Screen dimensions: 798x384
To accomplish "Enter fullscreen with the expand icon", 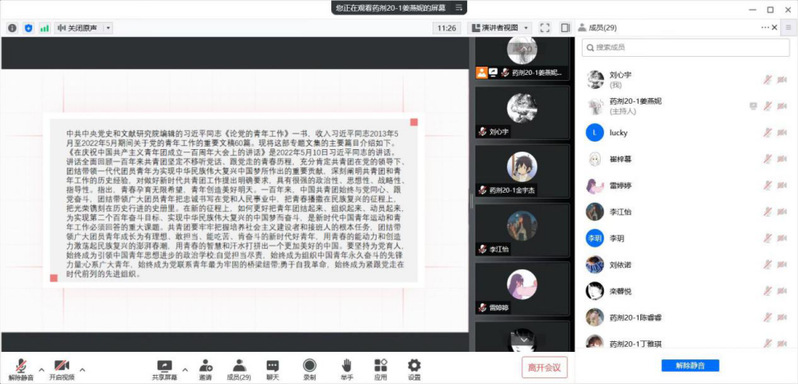I will click(545, 28).
